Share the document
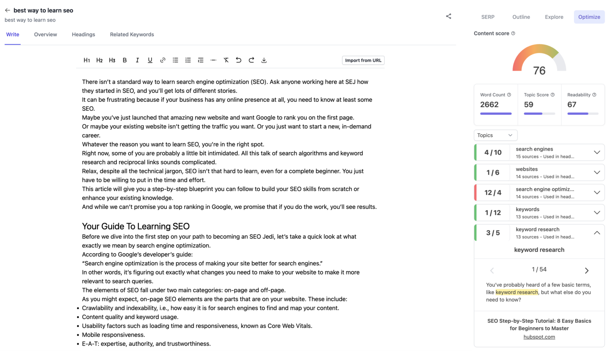The height and width of the screenshot is (364, 614). (449, 16)
